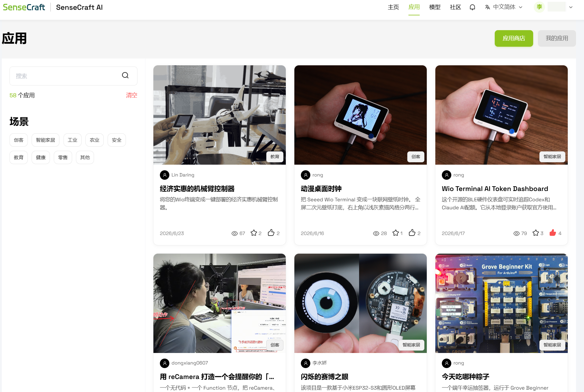
Task: Unlike the Wio Terminal AI Token Dashboard
Action: point(553,233)
